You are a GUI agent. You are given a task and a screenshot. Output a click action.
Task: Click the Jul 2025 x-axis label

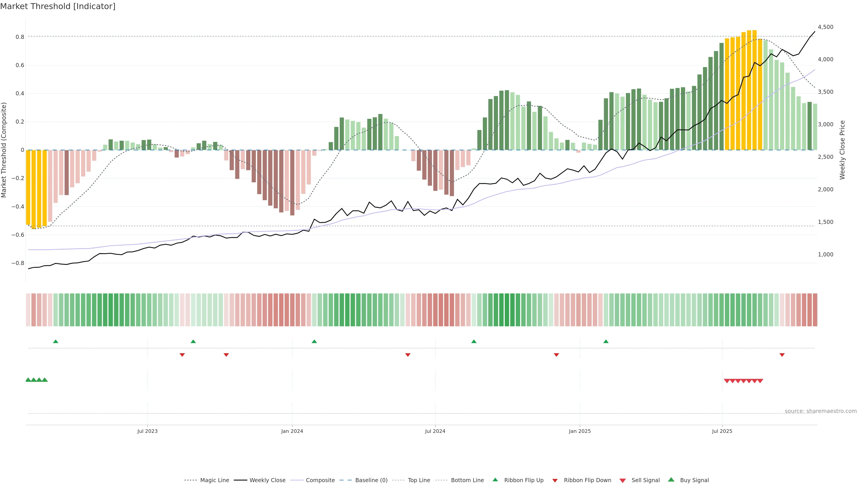(x=722, y=431)
